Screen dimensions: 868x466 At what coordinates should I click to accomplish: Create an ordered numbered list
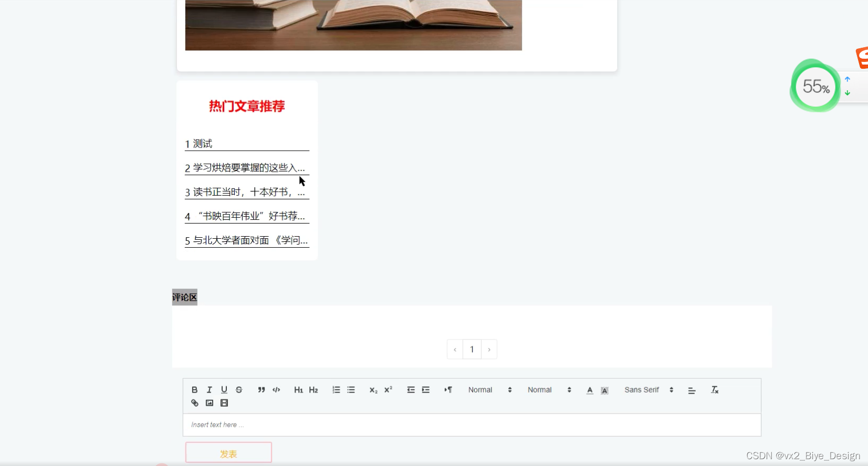[336, 390]
